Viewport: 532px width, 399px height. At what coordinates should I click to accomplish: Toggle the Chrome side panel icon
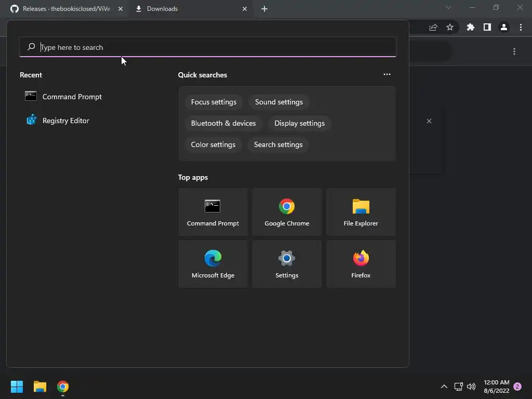coord(487,28)
